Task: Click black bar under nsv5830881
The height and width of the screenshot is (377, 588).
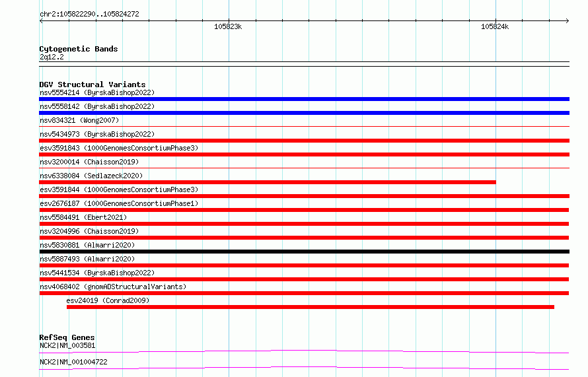Action: point(304,252)
